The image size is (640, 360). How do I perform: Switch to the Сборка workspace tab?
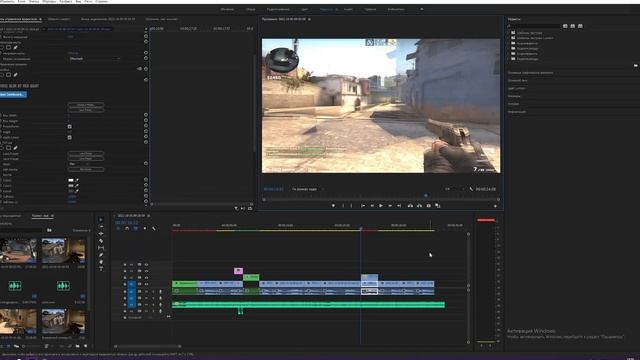click(x=251, y=9)
